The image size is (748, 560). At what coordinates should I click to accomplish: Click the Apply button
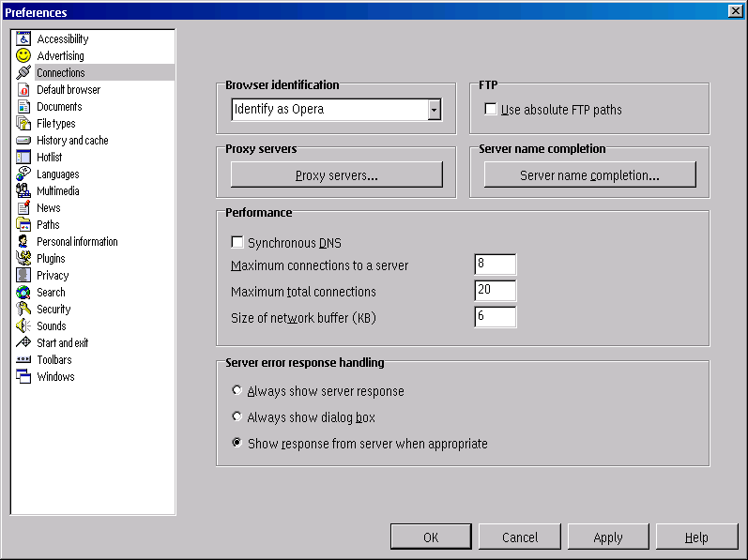(x=608, y=537)
